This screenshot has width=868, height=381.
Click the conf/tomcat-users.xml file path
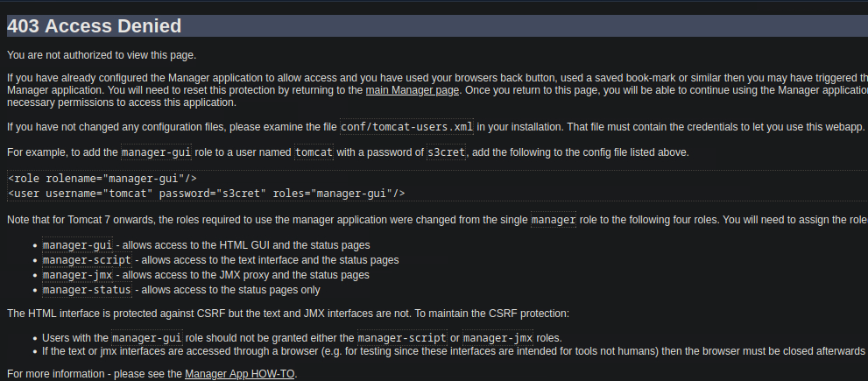408,127
